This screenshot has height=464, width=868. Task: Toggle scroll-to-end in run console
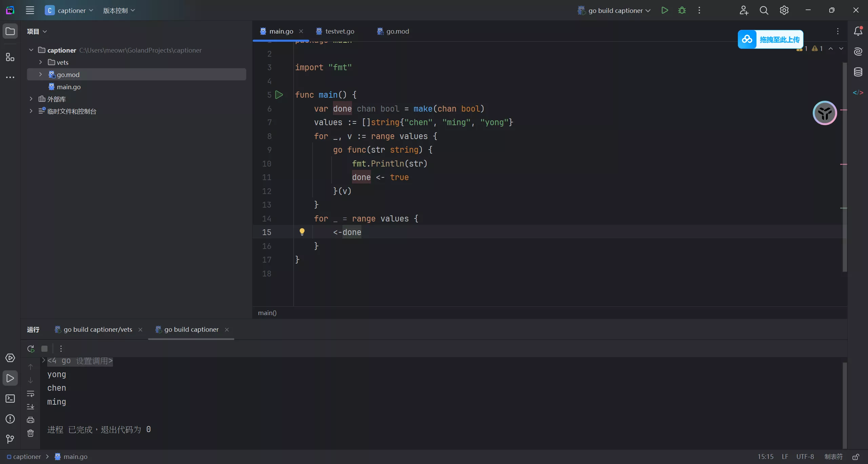tap(31, 406)
